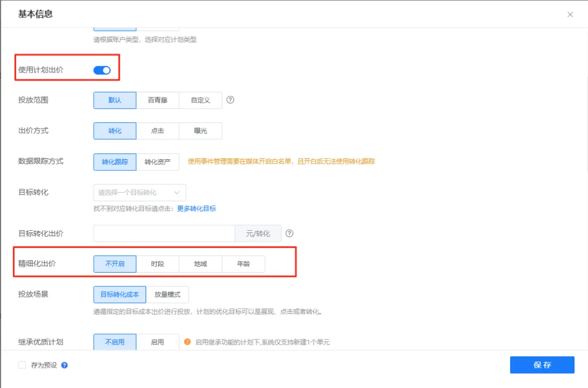Viewport: 588px width, 388px height.
Task: Select 地域 for 精细化出价
Action: tap(200, 264)
